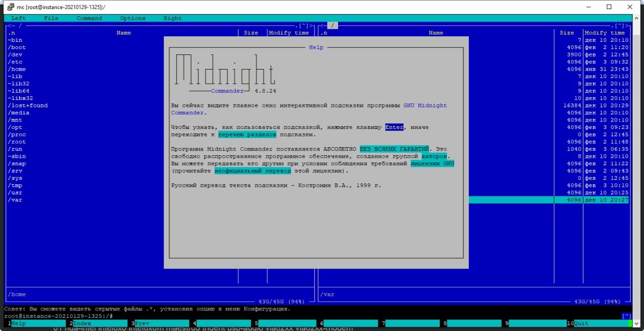Open the Left menu
This screenshot has height=331, width=644.
(x=18, y=18)
